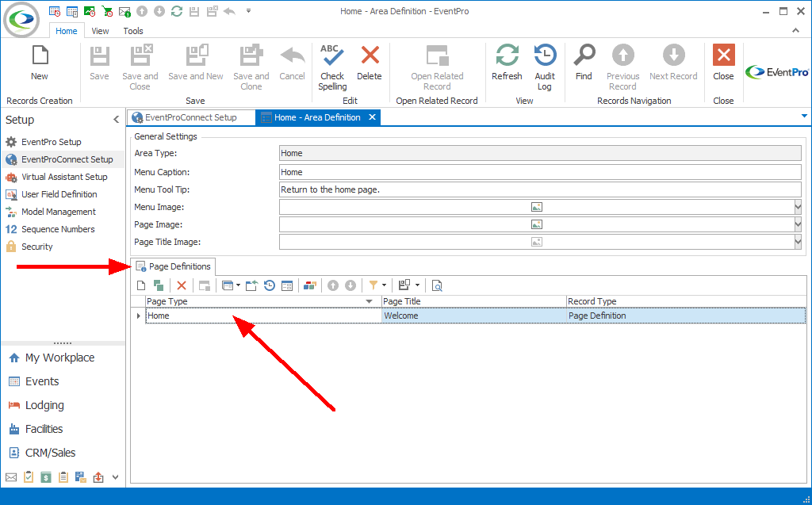This screenshot has width=812, height=505.
Task: Open Virtual Assistant Setup in sidebar
Action: (x=63, y=177)
